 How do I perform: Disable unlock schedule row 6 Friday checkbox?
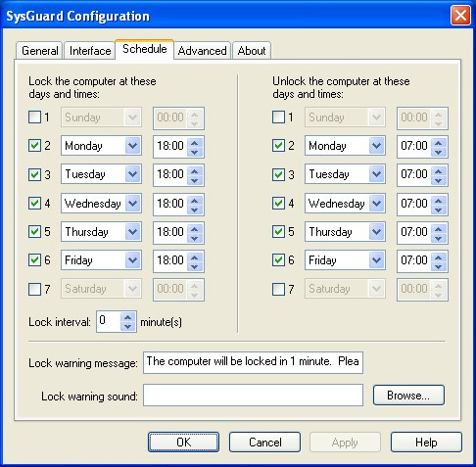[x=278, y=260]
